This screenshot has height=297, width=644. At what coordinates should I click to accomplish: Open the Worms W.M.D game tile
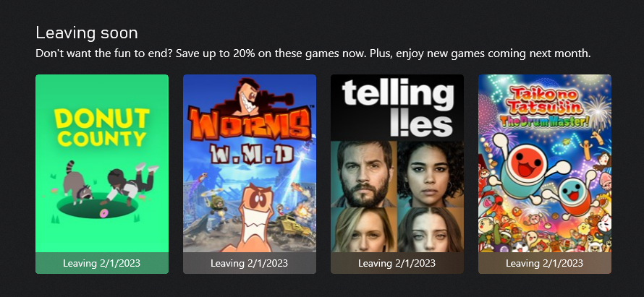coord(250,174)
